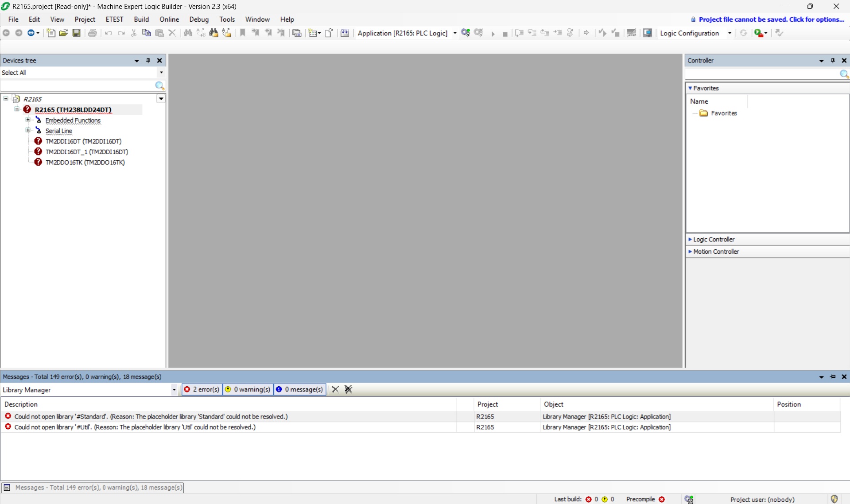The image size is (850, 504).
Task: Toggle the 2 error(s) filter button
Action: [x=202, y=389]
